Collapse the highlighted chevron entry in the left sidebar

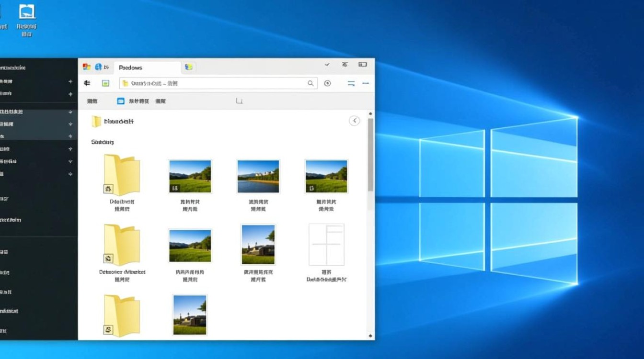click(70, 112)
